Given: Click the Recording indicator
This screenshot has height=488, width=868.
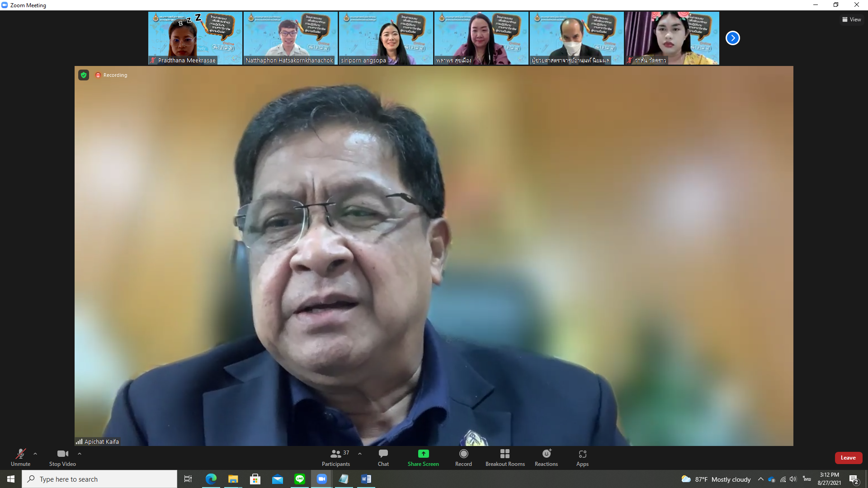Looking at the screenshot, I should tap(111, 75).
